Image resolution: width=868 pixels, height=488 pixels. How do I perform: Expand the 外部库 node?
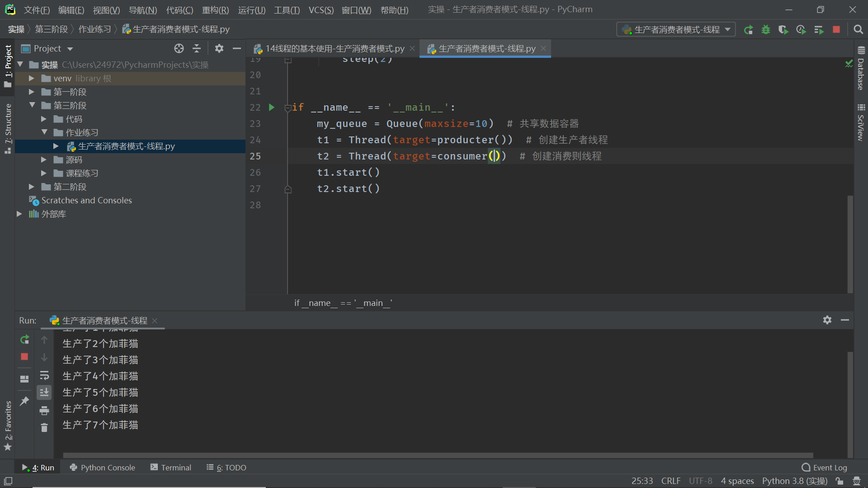pos(19,214)
